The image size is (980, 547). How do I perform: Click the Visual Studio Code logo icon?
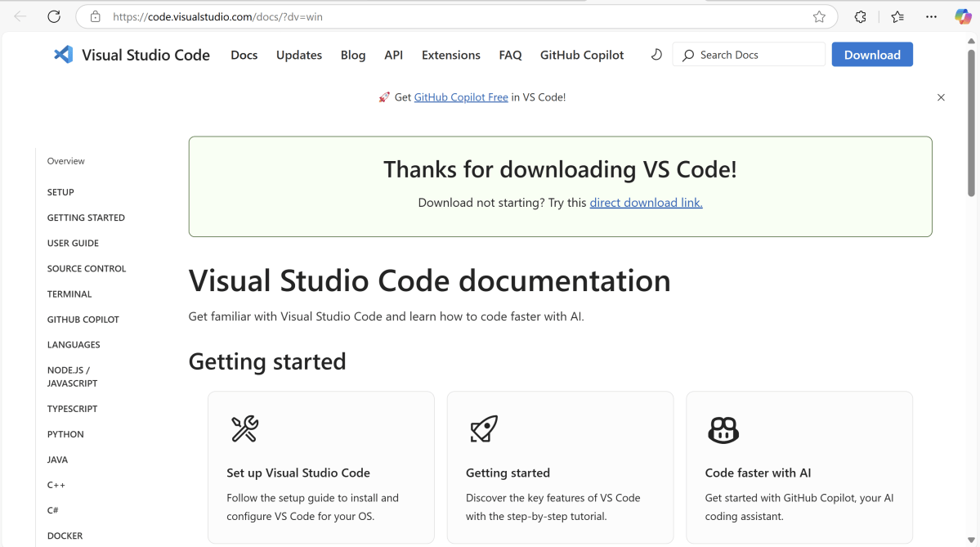(x=63, y=55)
